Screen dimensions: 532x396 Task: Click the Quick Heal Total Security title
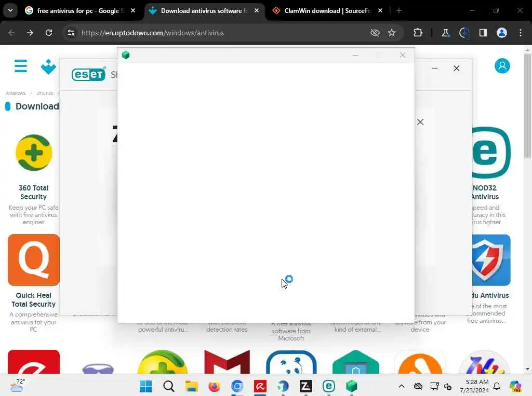point(34,299)
